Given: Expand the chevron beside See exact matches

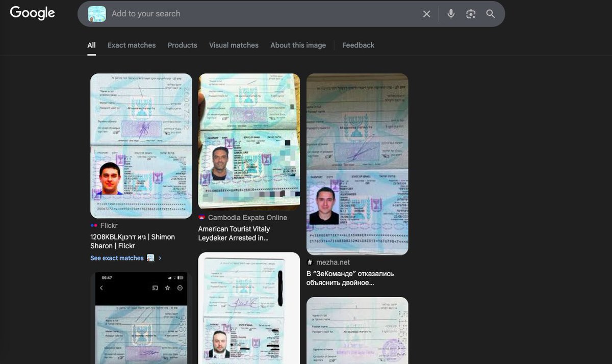Looking at the screenshot, I should pyautogui.click(x=160, y=258).
